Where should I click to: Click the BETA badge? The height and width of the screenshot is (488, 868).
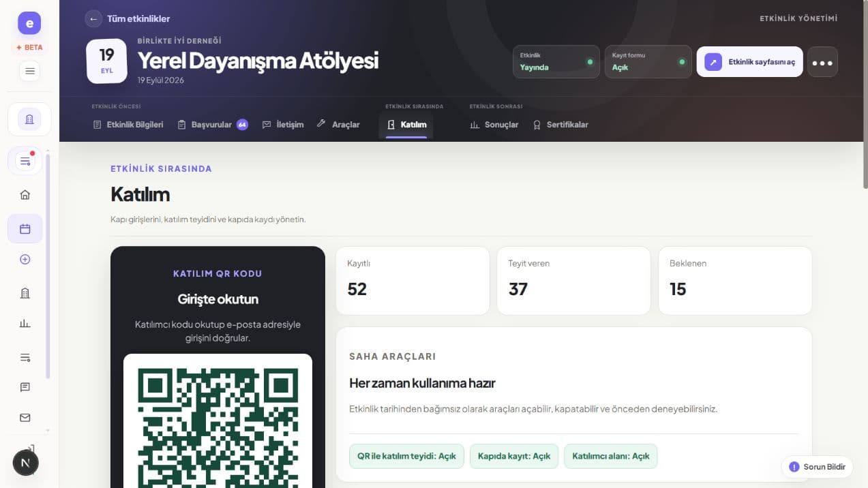pos(29,48)
